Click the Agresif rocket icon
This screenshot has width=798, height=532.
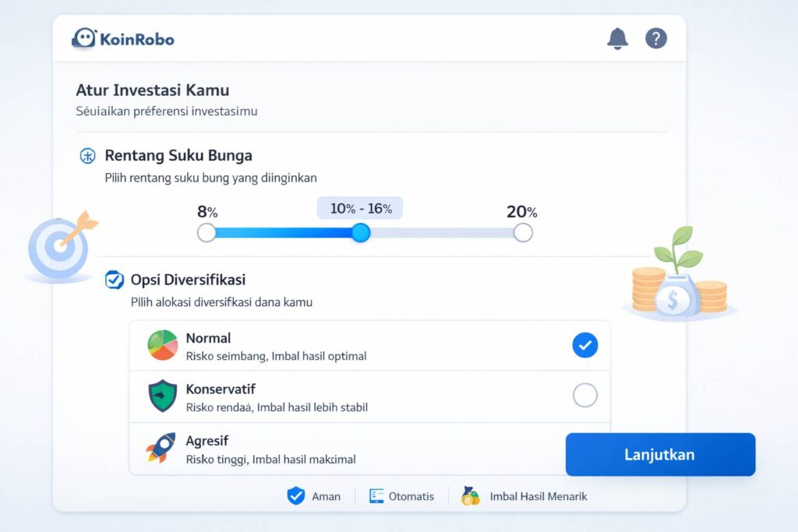click(x=161, y=448)
